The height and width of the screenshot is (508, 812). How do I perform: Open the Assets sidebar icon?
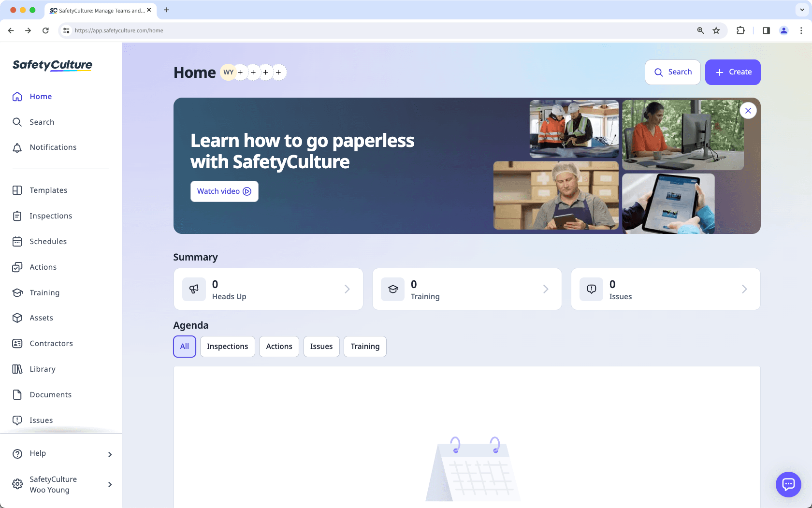tap(17, 318)
